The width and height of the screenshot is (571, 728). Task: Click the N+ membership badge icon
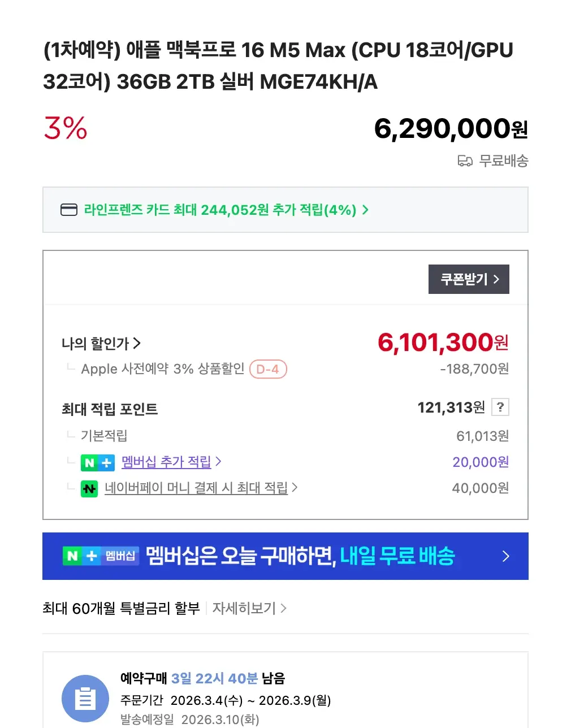click(x=97, y=463)
